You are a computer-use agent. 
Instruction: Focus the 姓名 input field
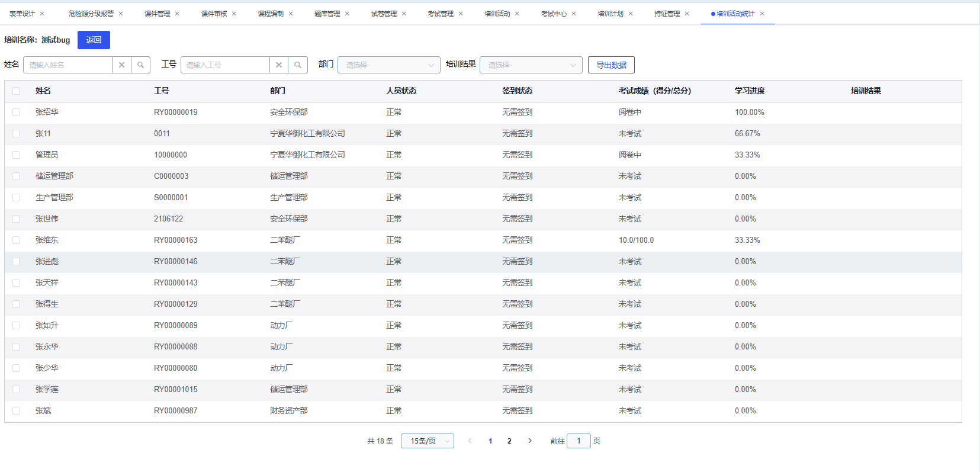pyautogui.click(x=68, y=65)
